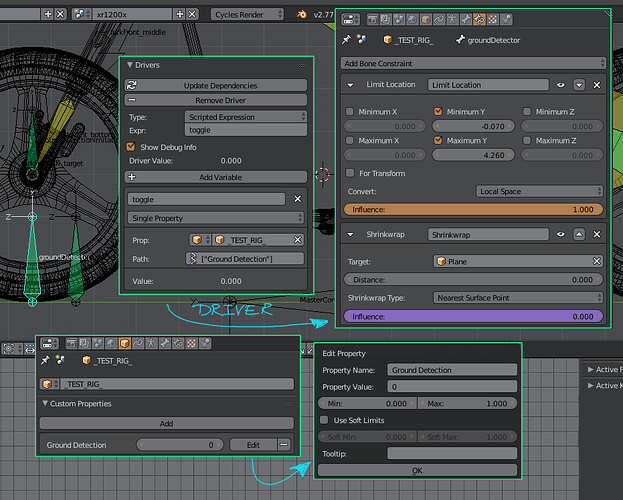This screenshot has width=623, height=500.
Task: Open Object Constraints tab in top-right panel
Action: click(439, 19)
